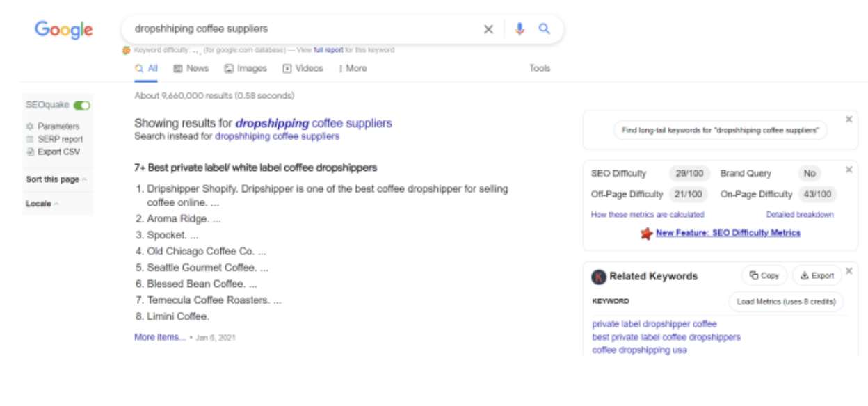This screenshot has height=406, width=868.
Task: Open the SERP report icon
Action: (30, 139)
